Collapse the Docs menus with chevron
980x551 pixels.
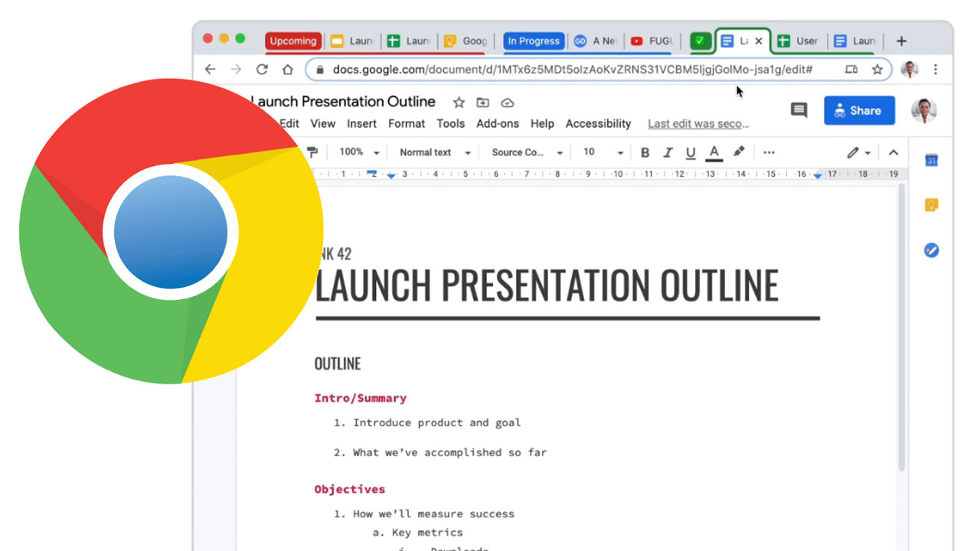pos(893,152)
